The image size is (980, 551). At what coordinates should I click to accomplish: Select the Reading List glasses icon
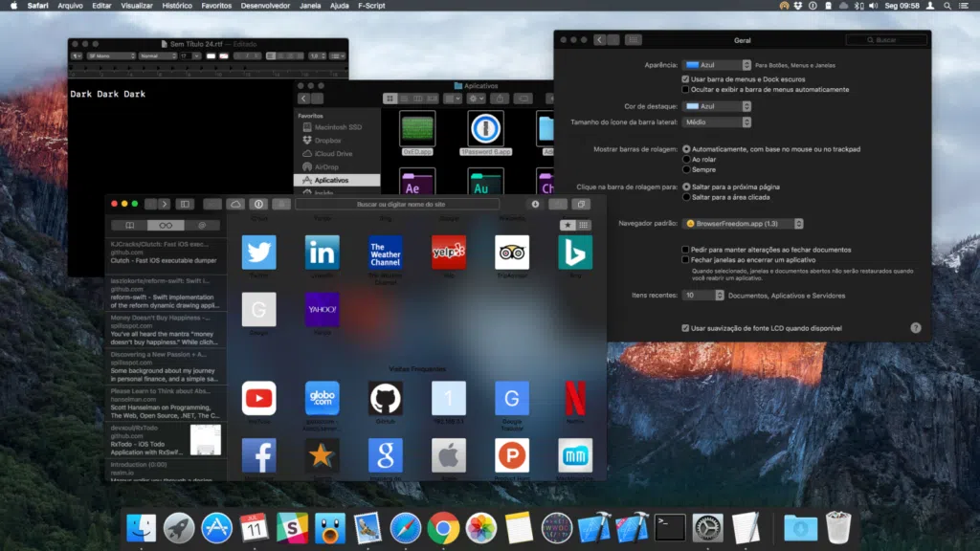[x=164, y=225]
